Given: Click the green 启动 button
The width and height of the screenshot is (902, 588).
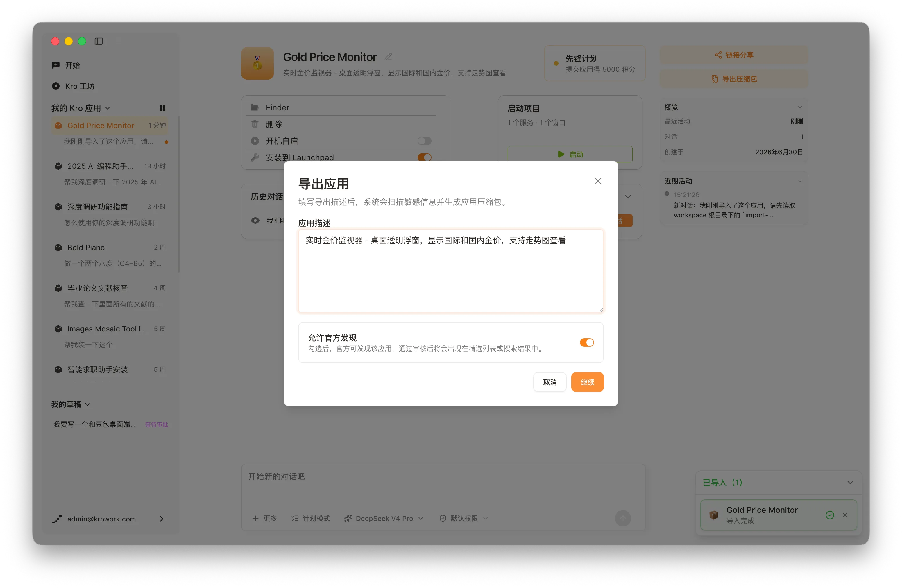Looking at the screenshot, I should [x=570, y=154].
